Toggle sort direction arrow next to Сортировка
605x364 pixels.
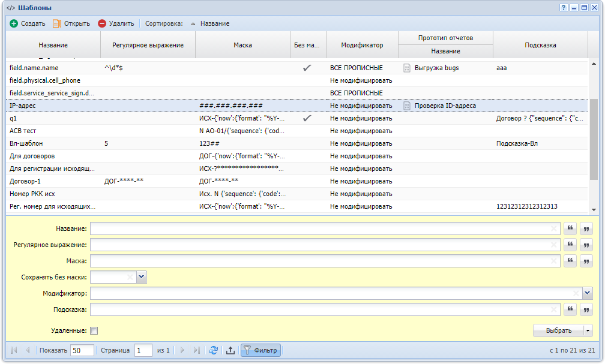tap(193, 23)
